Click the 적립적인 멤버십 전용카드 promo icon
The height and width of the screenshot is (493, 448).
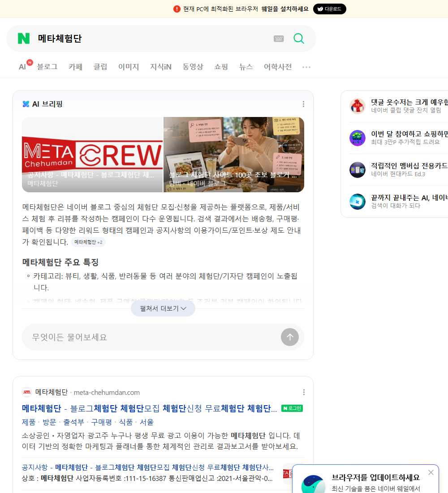358,169
